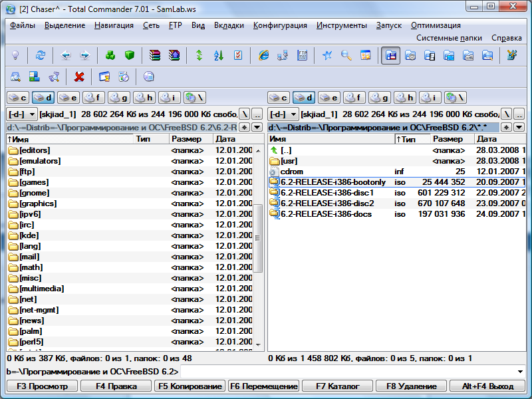532x399 pixels.
Task: Click the pressed panel view toolbar icon
Action: (x=390, y=55)
